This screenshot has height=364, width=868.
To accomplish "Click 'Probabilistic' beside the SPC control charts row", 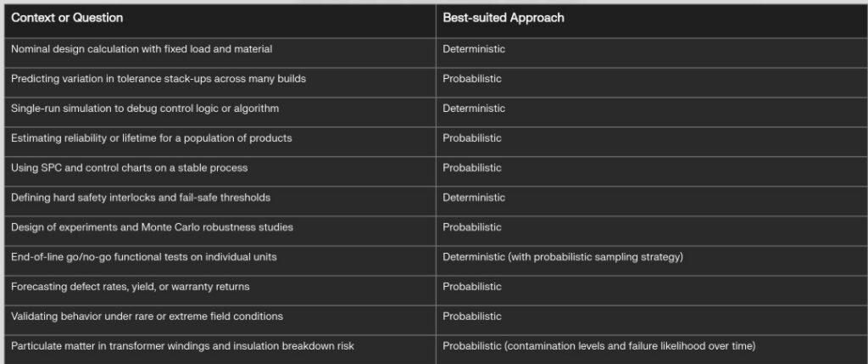I will tap(472, 168).
